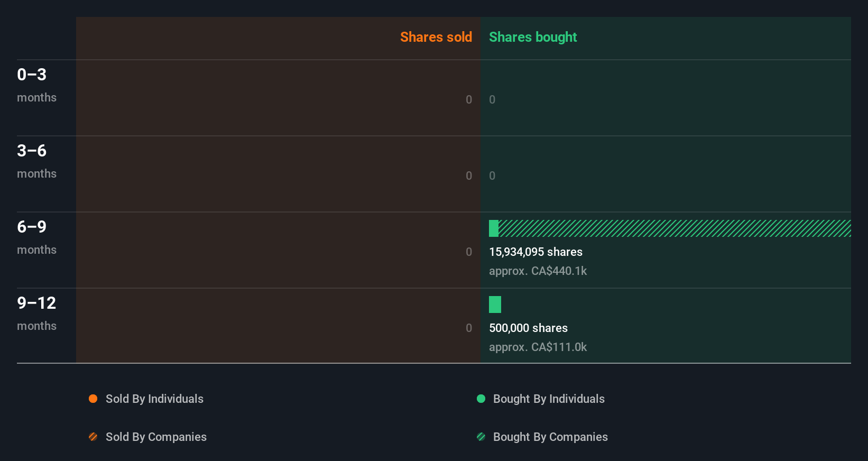The image size is (868, 461).
Task: Click the solid green bar in 6–9 months
Action: 494,228
